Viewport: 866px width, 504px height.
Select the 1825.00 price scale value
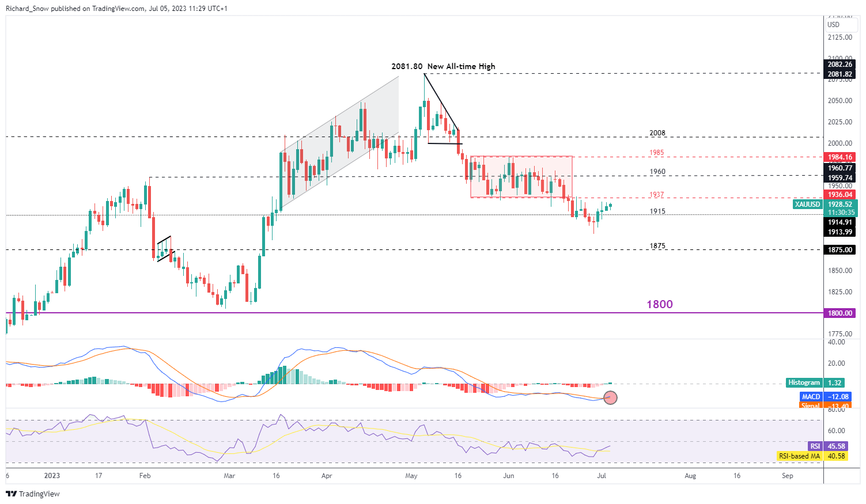840,292
